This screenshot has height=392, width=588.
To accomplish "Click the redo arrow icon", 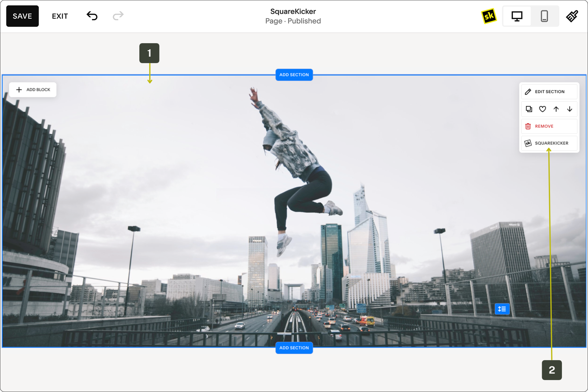I will 118,16.
